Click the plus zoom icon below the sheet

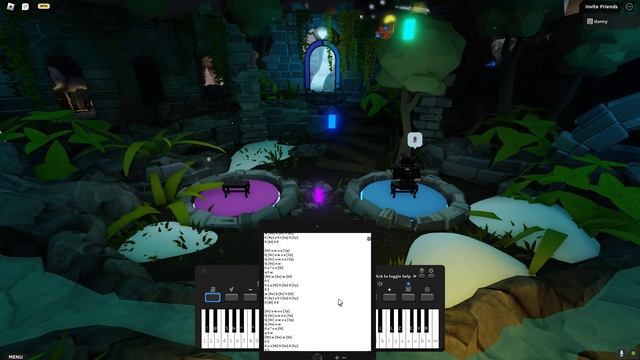tap(337, 357)
